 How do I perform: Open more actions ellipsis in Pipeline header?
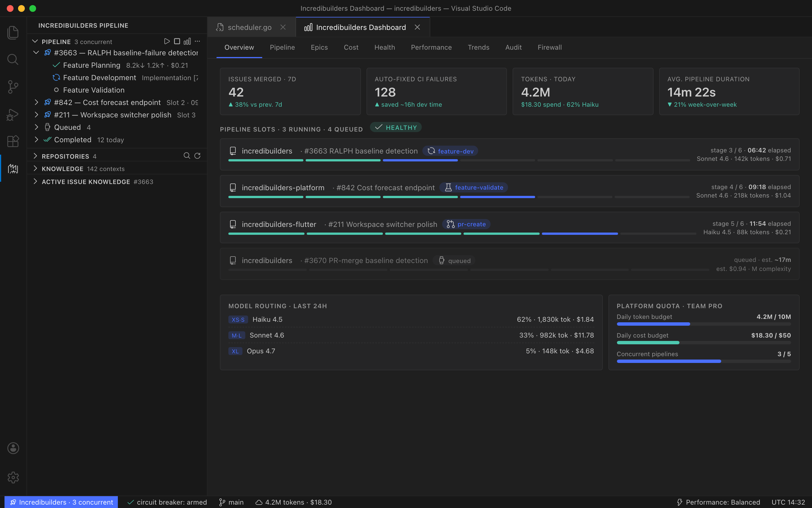point(197,41)
